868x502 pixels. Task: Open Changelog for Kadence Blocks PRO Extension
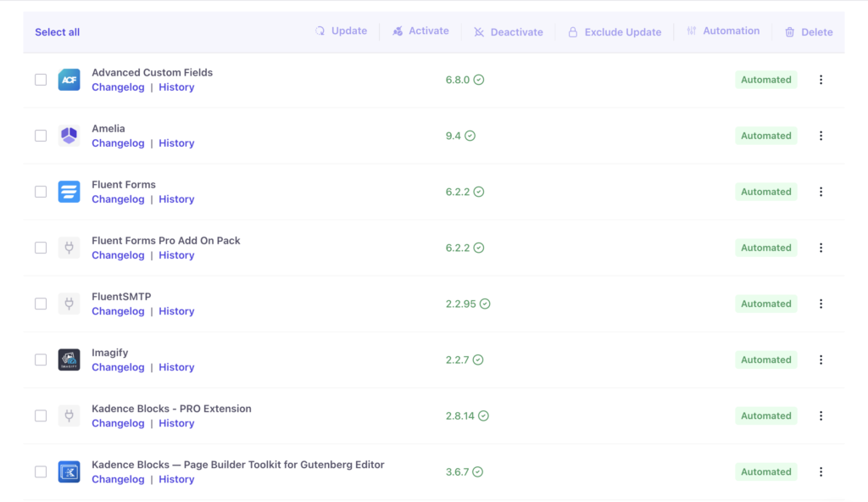(118, 423)
